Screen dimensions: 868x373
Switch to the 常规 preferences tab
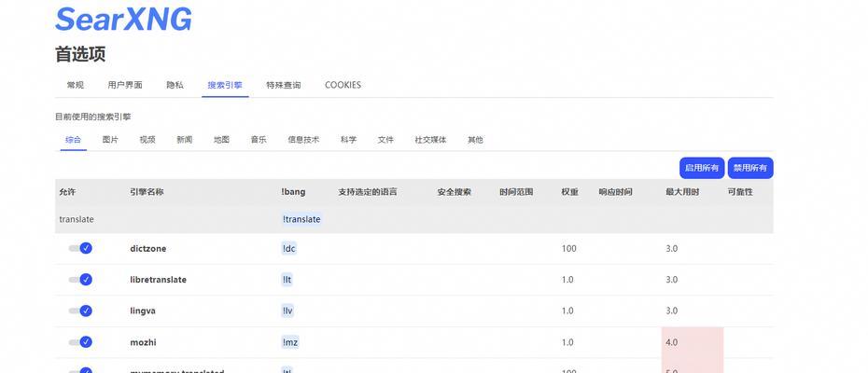click(x=76, y=85)
